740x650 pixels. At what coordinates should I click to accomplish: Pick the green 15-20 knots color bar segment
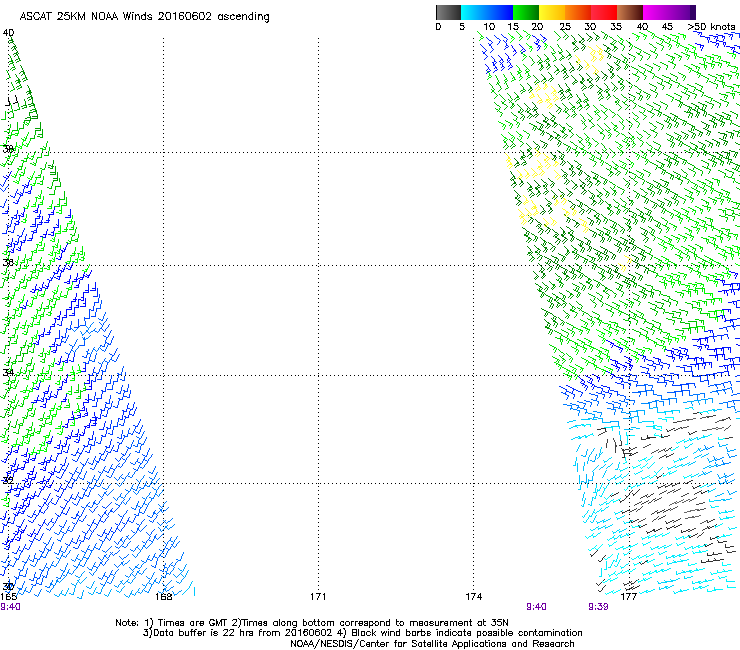(526, 12)
